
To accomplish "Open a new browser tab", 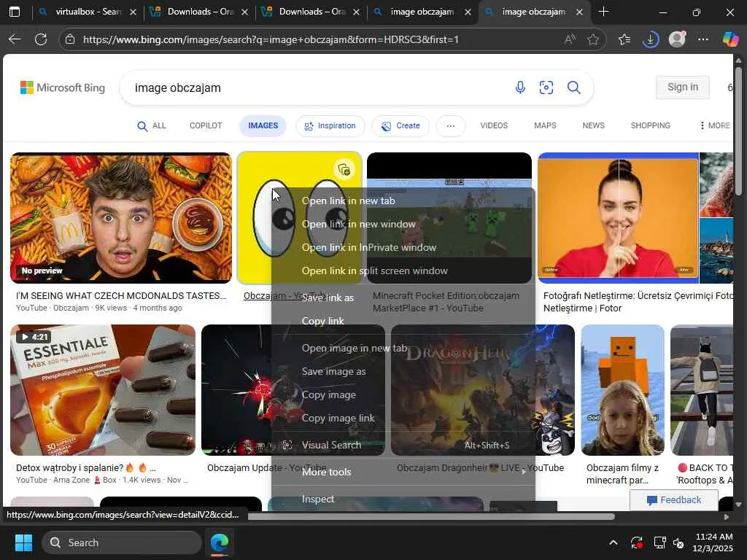I will click(603, 12).
